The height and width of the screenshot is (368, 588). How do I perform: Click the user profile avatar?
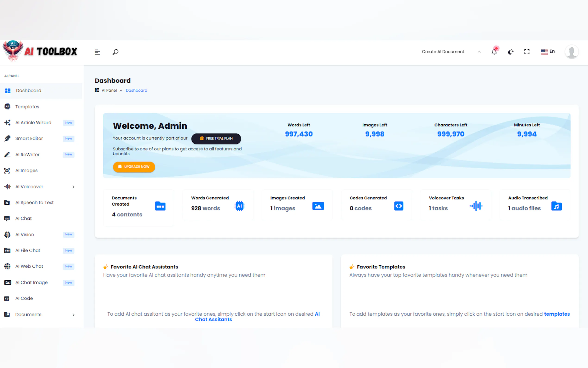pyautogui.click(x=571, y=52)
